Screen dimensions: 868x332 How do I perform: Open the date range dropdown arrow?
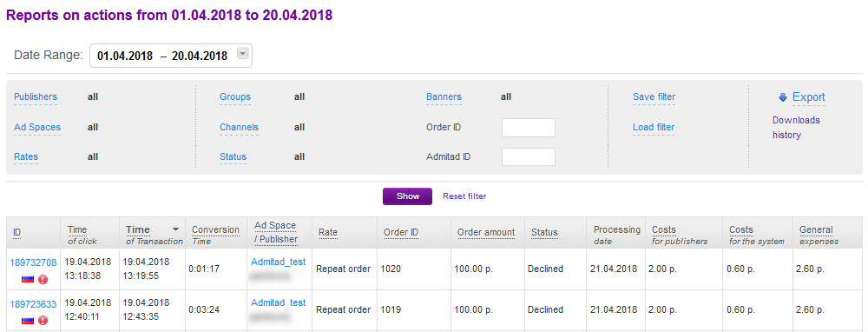pyautogui.click(x=243, y=54)
